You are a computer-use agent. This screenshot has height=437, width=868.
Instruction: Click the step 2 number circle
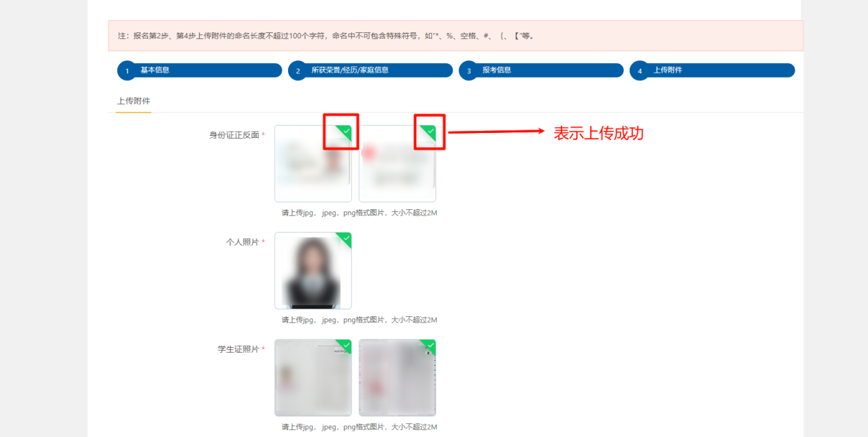coord(298,71)
